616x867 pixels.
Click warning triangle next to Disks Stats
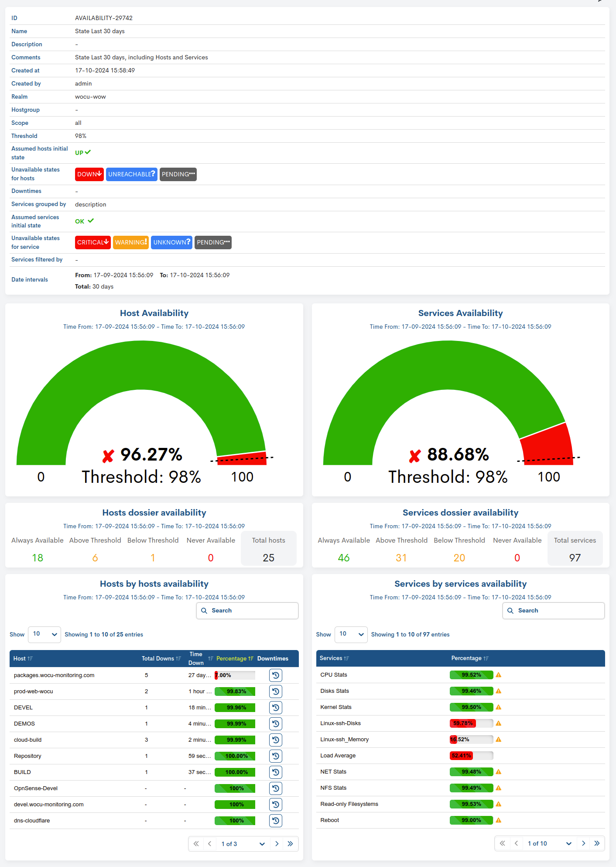click(499, 691)
